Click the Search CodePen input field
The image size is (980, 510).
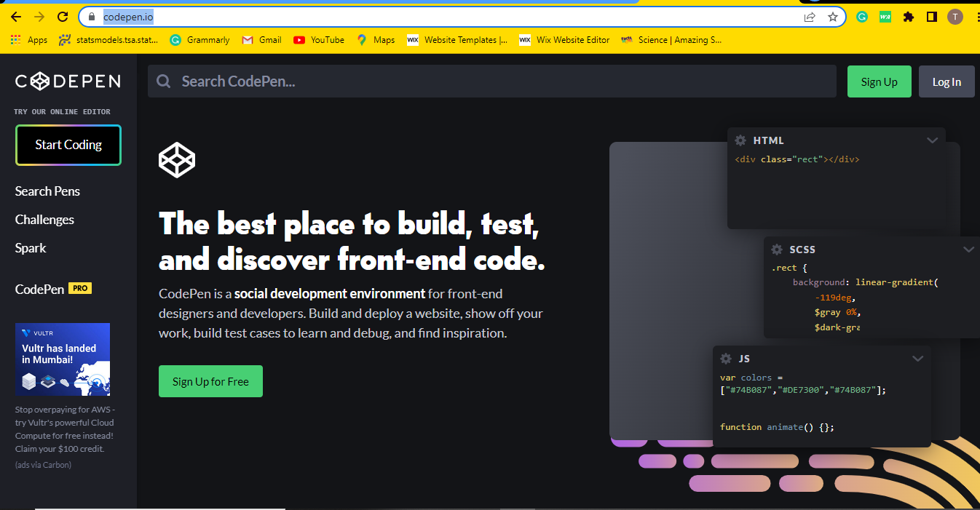(491, 81)
